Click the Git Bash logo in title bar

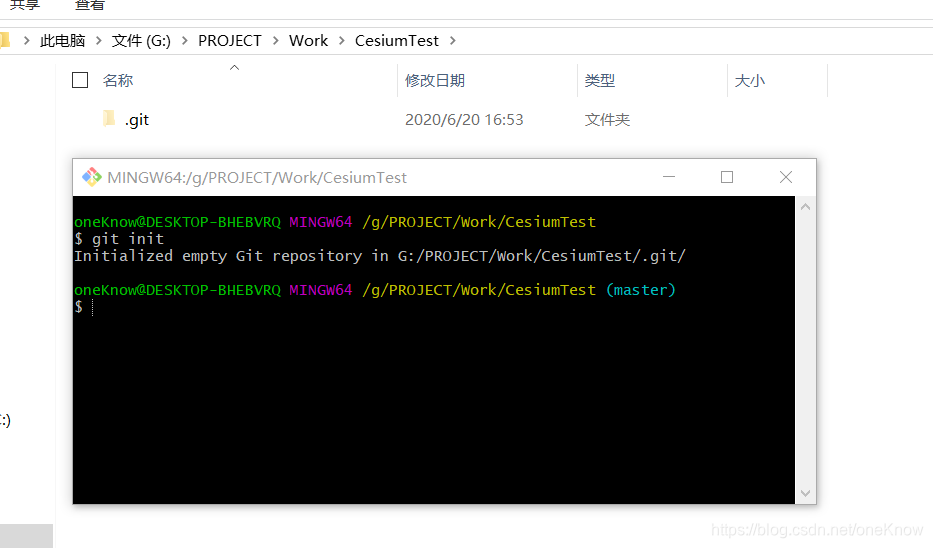(92, 177)
